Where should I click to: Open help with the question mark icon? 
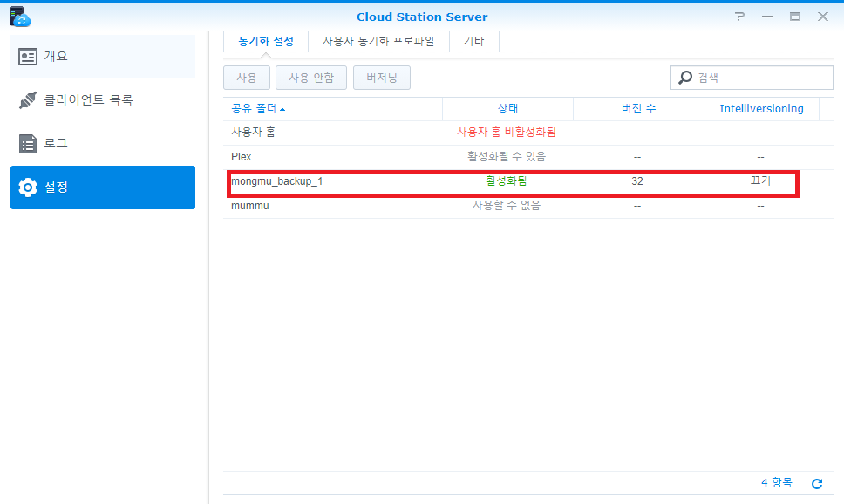coord(740,17)
